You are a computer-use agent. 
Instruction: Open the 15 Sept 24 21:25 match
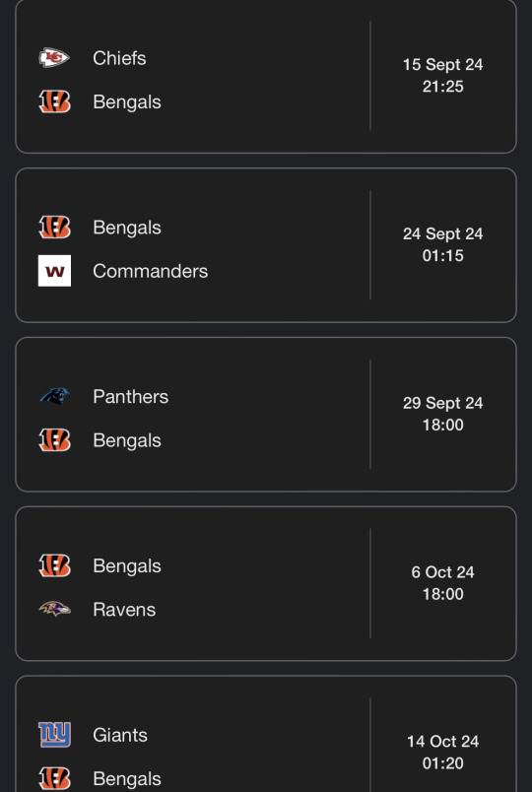(x=266, y=76)
